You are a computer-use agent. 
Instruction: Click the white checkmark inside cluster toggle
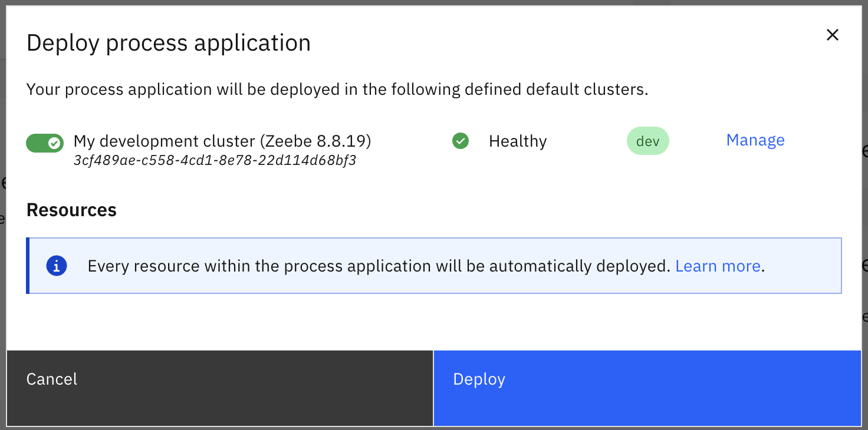54,143
